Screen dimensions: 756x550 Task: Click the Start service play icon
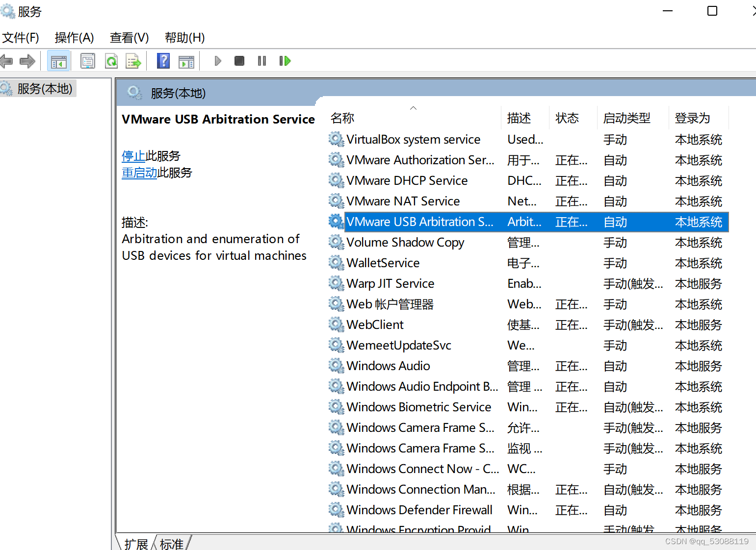click(218, 61)
